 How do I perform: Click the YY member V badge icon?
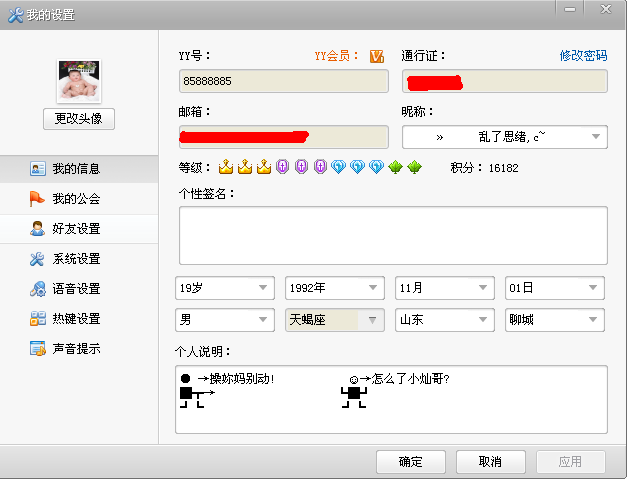(x=377, y=56)
